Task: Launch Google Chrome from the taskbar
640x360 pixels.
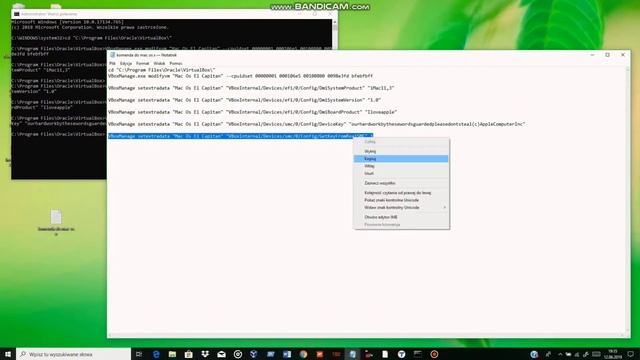Action: click(x=303, y=354)
